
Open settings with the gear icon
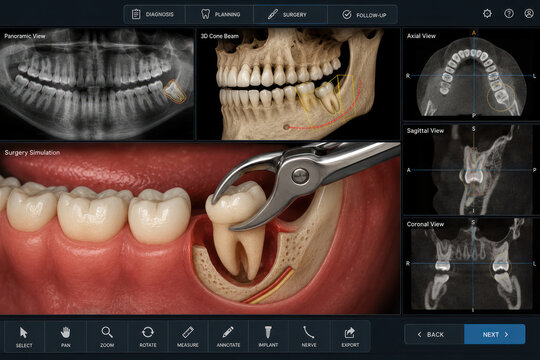[x=487, y=14]
